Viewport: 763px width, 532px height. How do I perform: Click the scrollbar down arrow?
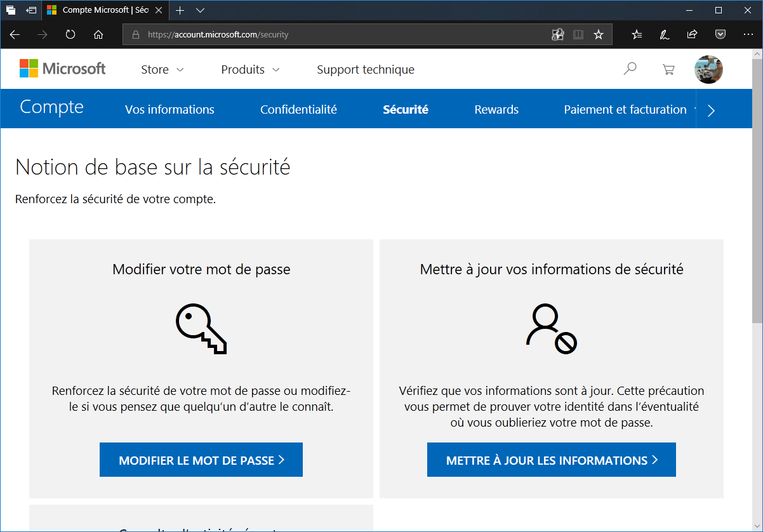tap(757, 526)
